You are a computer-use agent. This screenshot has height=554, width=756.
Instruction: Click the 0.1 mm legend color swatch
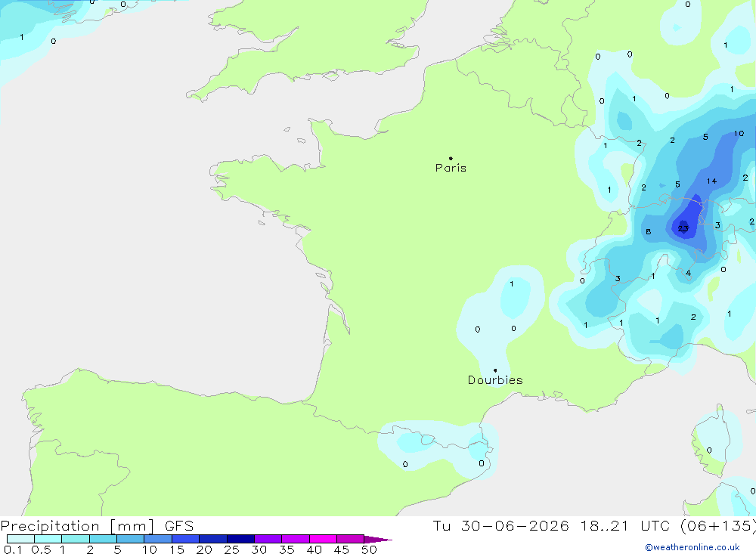tap(20, 539)
